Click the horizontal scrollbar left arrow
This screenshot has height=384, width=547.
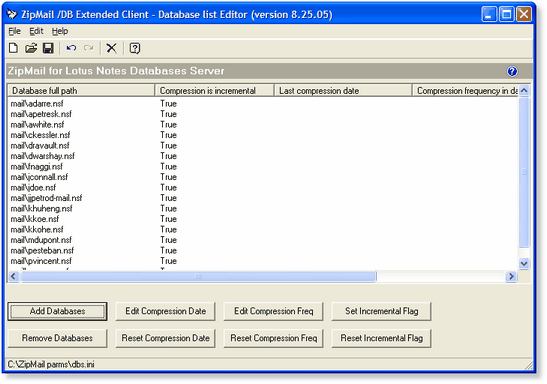pos(14,276)
